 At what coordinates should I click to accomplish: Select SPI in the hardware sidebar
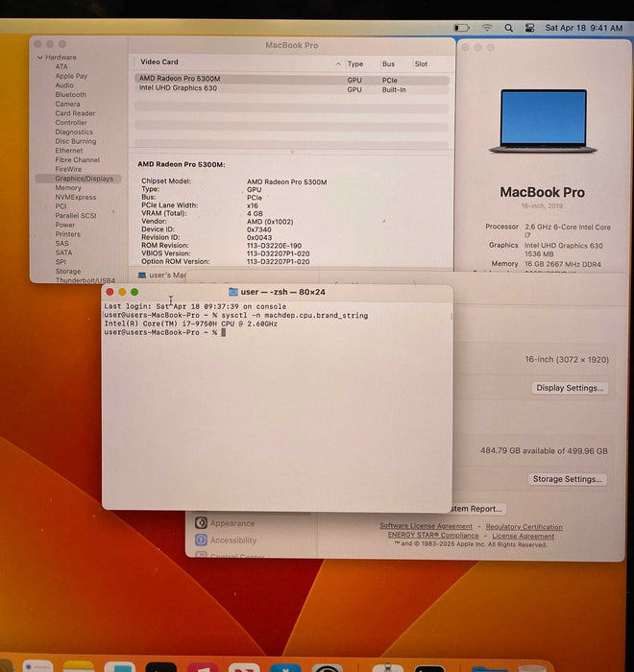pos(61,262)
